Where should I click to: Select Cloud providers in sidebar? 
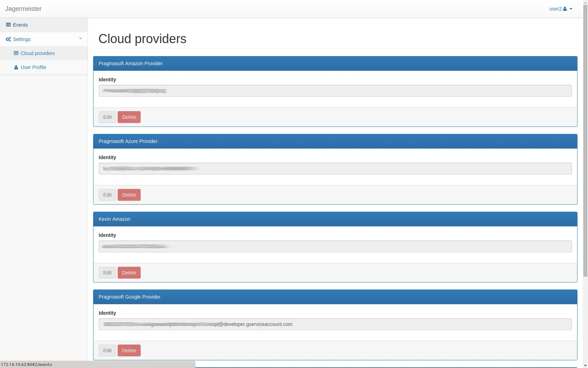(x=37, y=53)
